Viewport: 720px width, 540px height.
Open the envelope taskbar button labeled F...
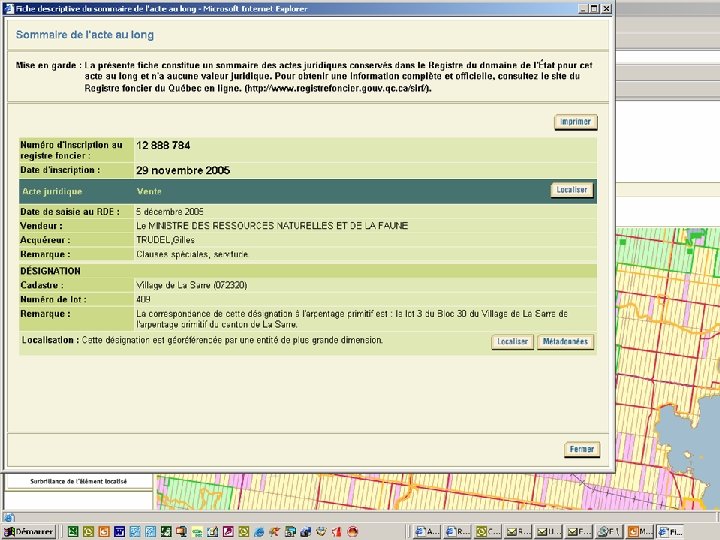(579, 532)
